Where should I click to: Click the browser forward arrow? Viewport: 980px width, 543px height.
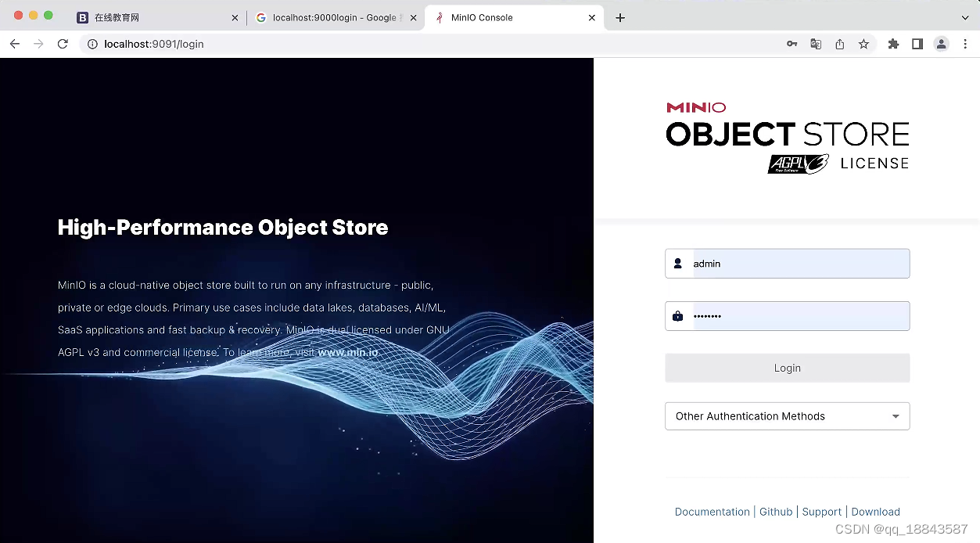38,44
